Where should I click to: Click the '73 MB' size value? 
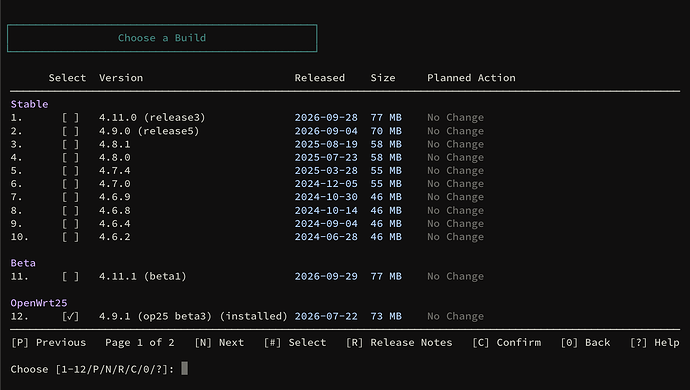(386, 316)
